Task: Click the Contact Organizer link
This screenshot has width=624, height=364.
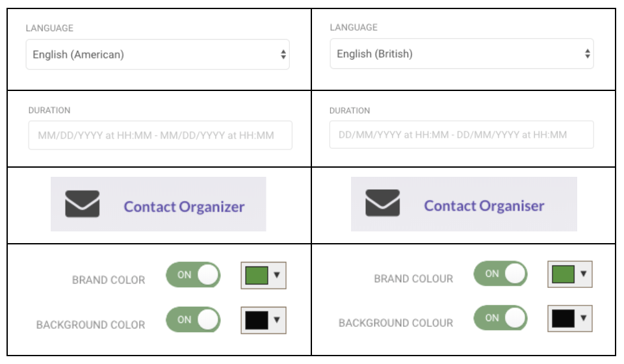Action: 184,207
